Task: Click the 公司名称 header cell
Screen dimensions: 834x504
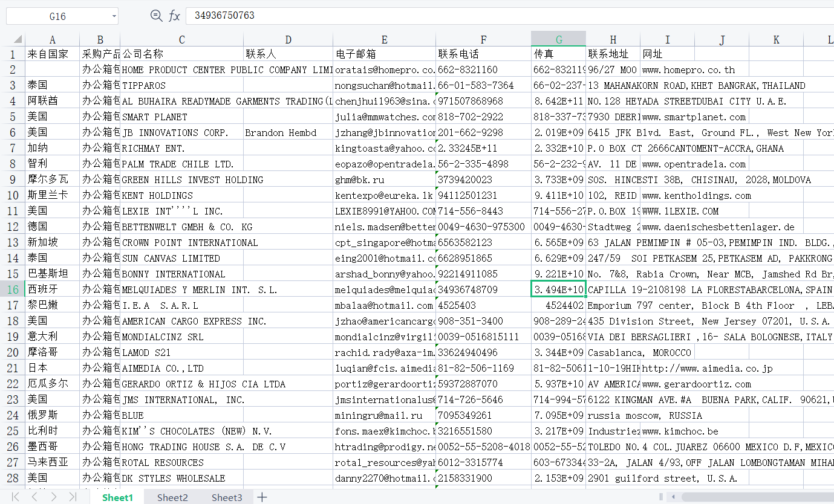Action: 182,54
